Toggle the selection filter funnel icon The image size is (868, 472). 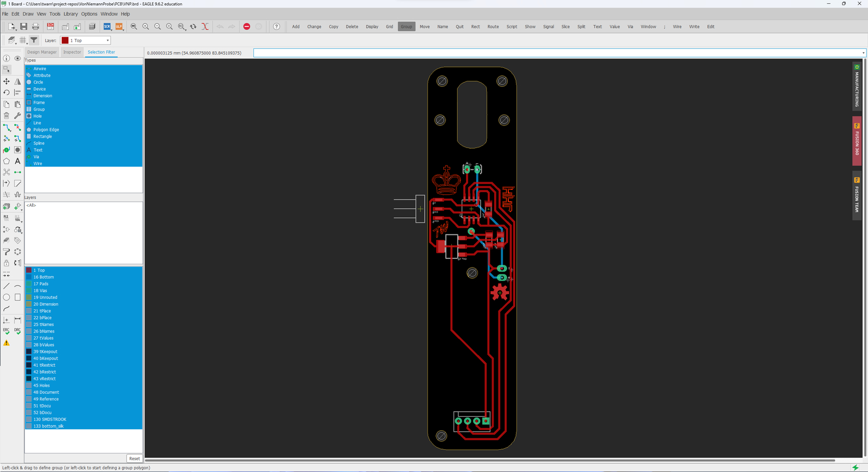coord(34,40)
